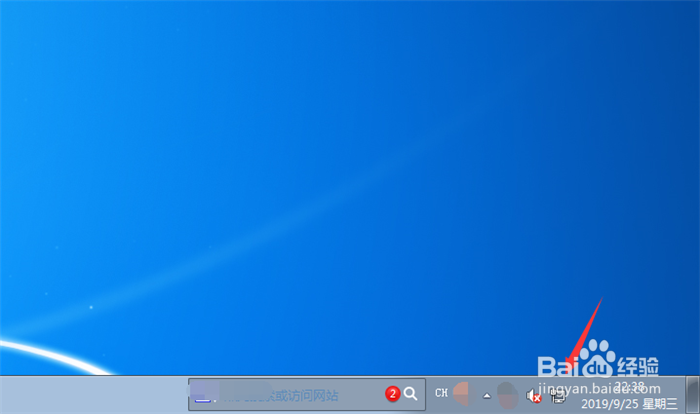Open the CH input language indicator
Viewport: 700px width, 414px height.
(441, 393)
